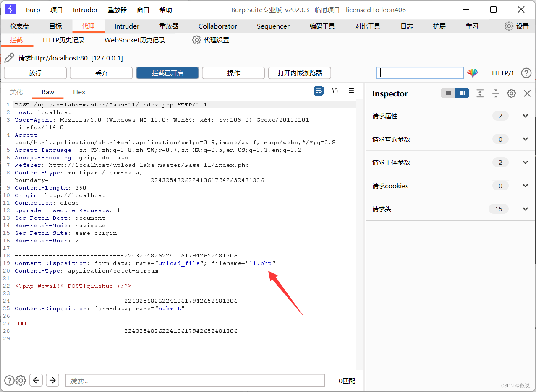Open Inspector settings gear
Image resolution: width=536 pixels, height=392 pixels.
(x=511, y=93)
